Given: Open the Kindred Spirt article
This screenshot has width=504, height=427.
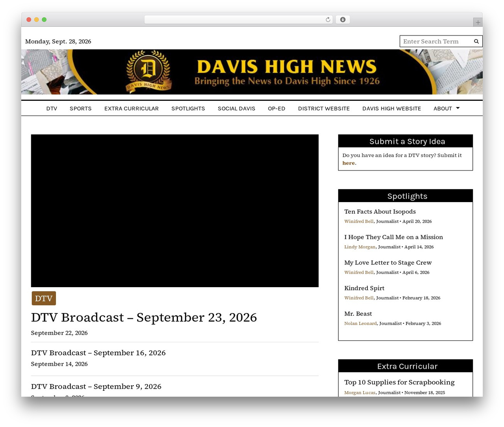Looking at the screenshot, I should tap(364, 288).
